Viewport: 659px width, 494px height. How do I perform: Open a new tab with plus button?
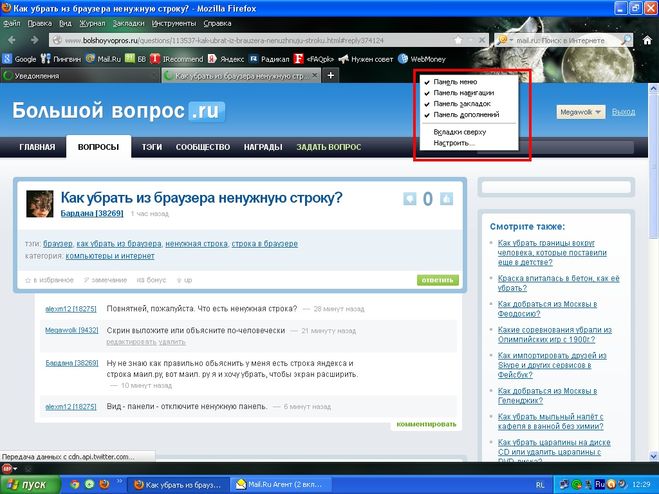[x=331, y=76]
